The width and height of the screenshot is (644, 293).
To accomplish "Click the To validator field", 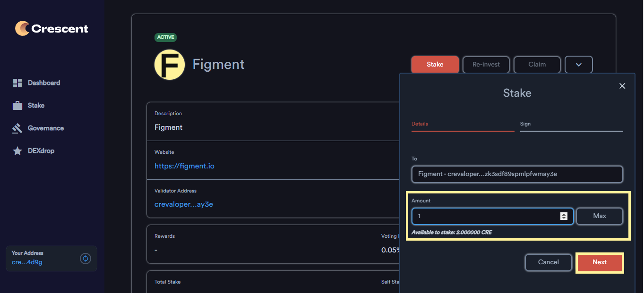I will coord(517,174).
